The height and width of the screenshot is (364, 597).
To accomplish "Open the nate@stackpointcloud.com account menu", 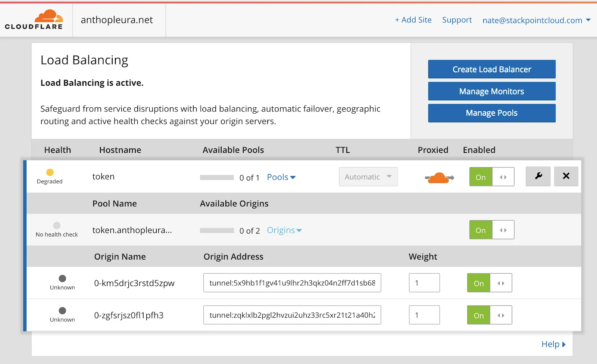I will (x=537, y=20).
